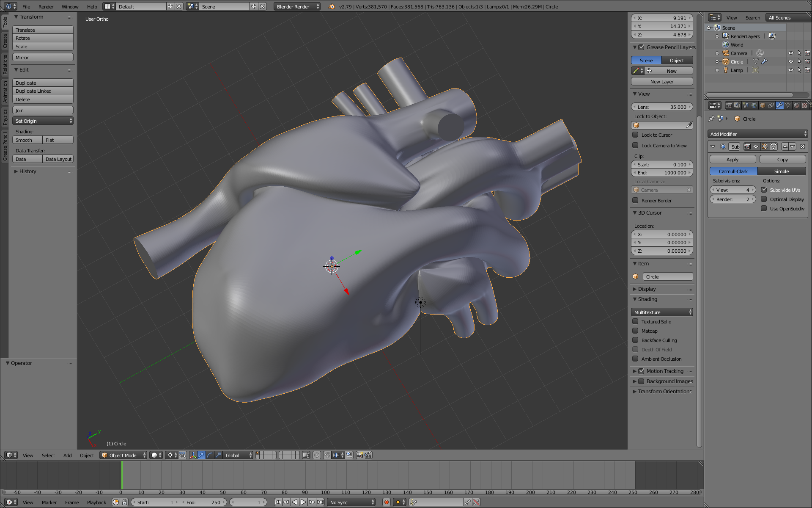The width and height of the screenshot is (812, 508).
Task: Toggle snap during transform magnet icon
Action: click(327, 455)
